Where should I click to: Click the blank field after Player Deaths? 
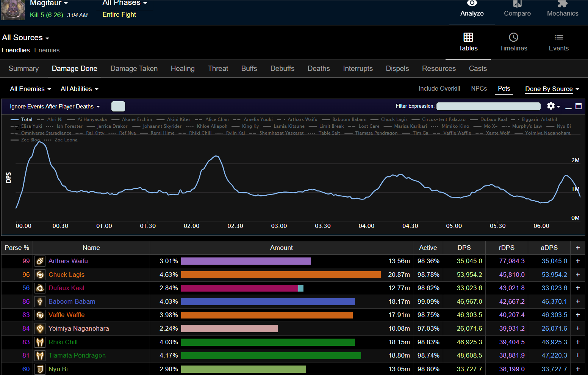point(118,107)
